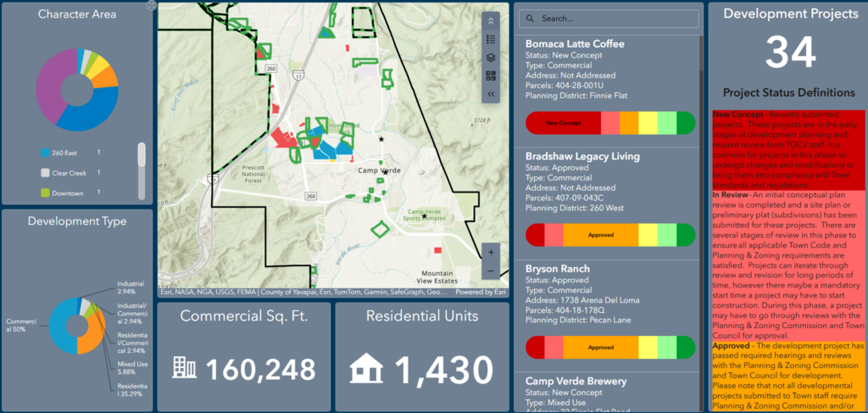Click the search magnifier icon

point(529,19)
